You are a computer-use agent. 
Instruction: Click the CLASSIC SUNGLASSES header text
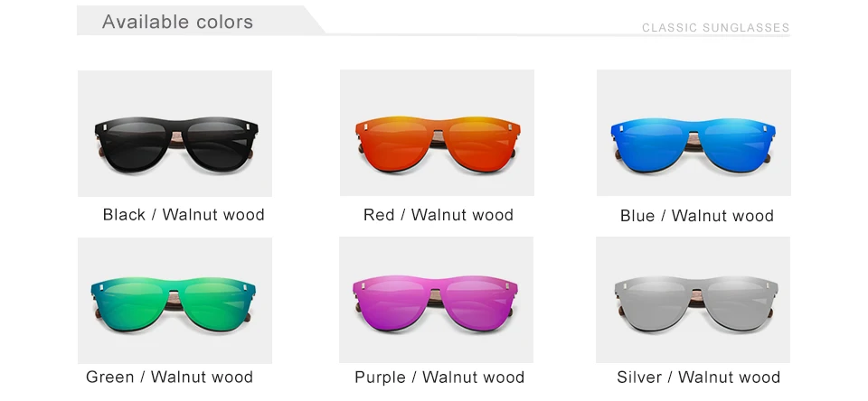[716, 28]
